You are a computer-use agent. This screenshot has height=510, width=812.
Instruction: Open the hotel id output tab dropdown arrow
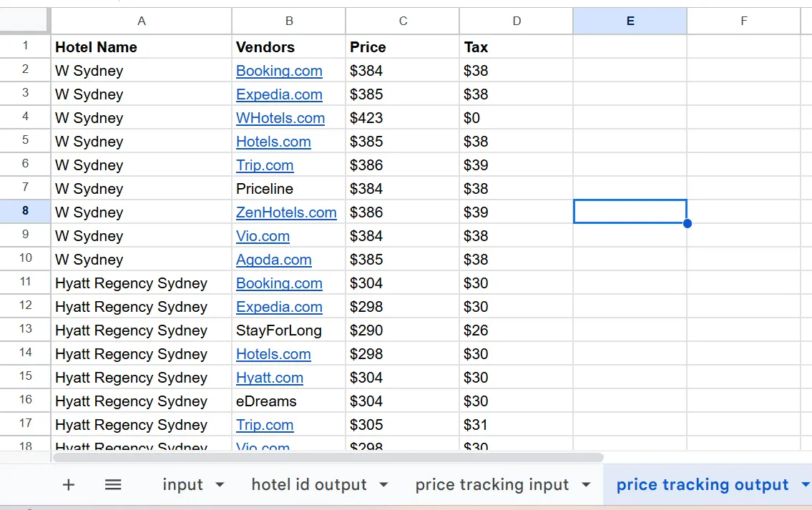click(383, 485)
